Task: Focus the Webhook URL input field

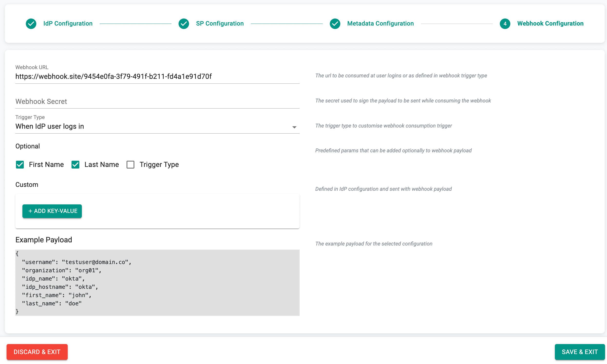Action: coord(157,77)
